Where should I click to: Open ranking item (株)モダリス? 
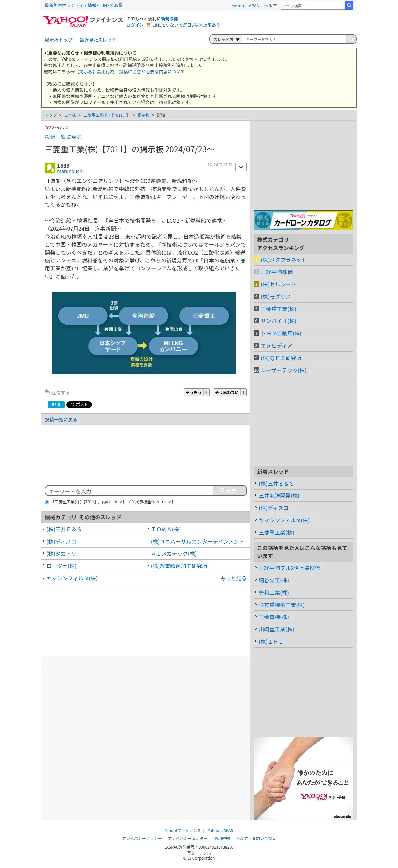[276, 297]
